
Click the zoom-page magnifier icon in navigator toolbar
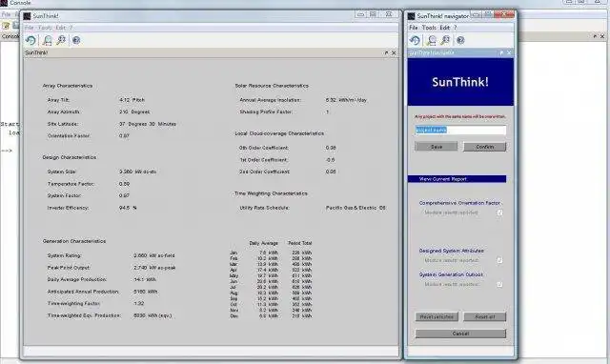(432, 40)
